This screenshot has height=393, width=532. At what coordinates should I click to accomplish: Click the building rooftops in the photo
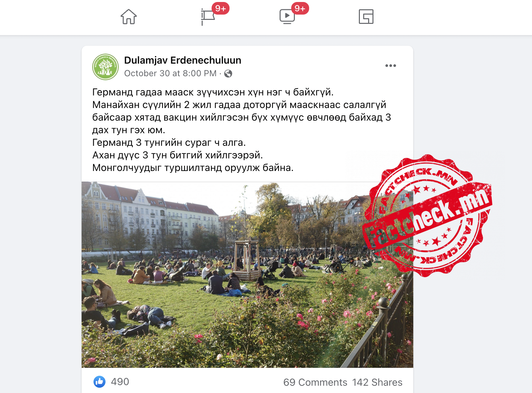149,197
